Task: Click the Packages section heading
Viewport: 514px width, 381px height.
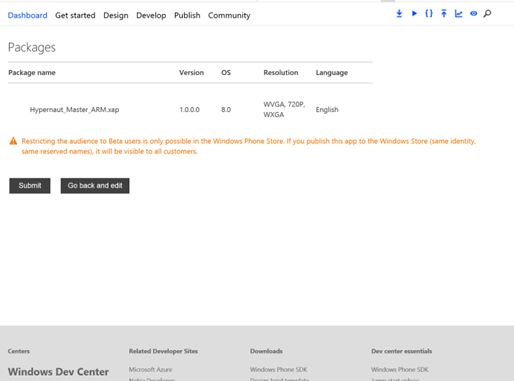Action: [32, 47]
